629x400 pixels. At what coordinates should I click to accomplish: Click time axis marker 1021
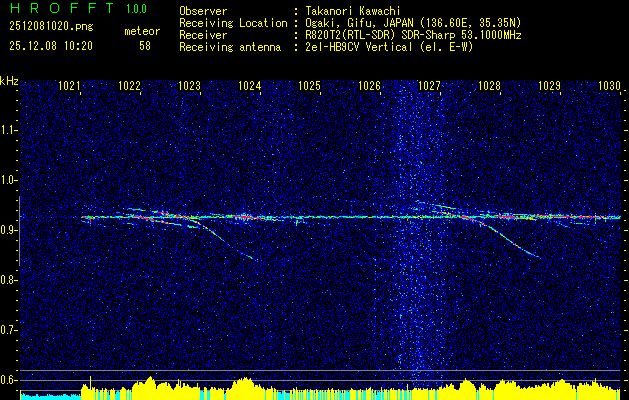tap(69, 86)
